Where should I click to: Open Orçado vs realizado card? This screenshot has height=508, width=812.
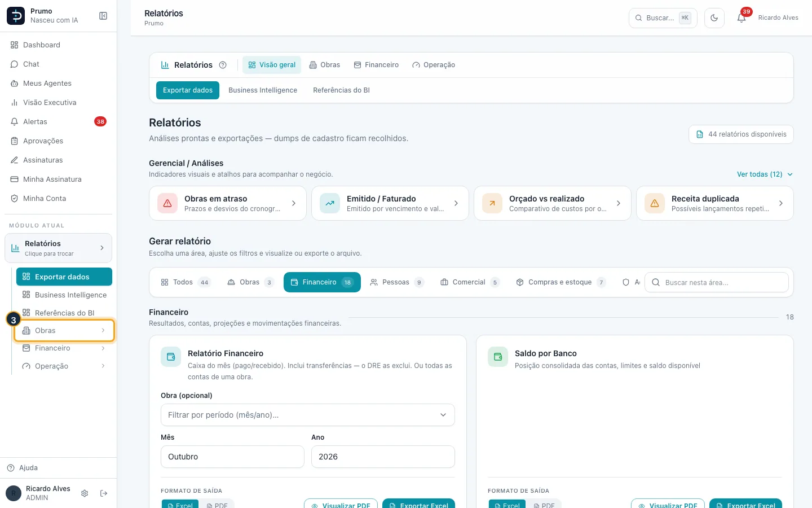(553, 203)
